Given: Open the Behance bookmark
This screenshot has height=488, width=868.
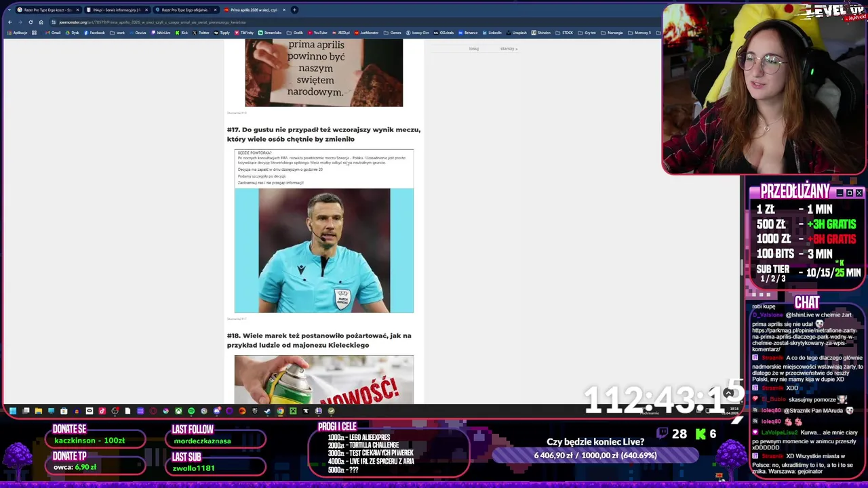Looking at the screenshot, I should point(467,33).
